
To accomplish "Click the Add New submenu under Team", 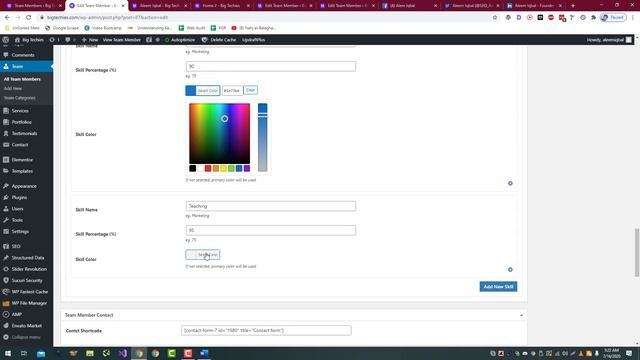I will tap(13, 88).
